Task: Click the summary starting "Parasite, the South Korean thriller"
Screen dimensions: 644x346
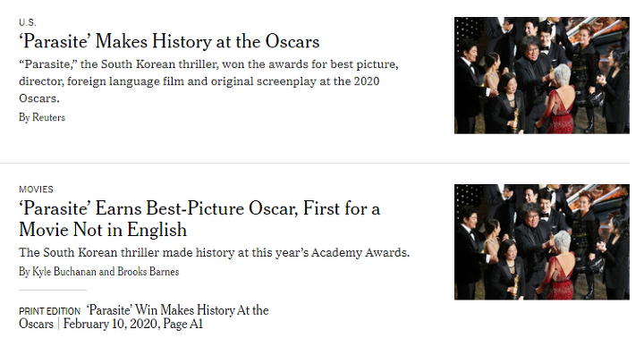Action: click(208, 81)
